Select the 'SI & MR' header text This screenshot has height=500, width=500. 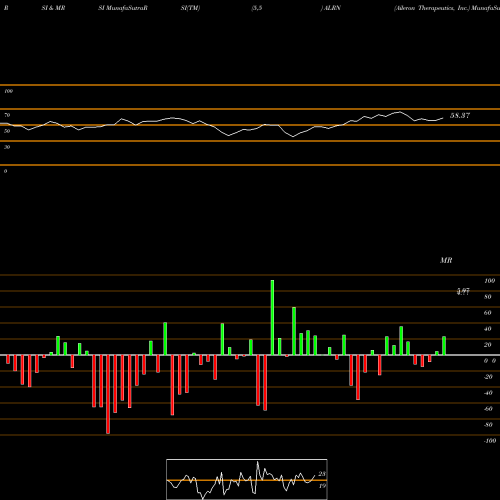point(53,8)
